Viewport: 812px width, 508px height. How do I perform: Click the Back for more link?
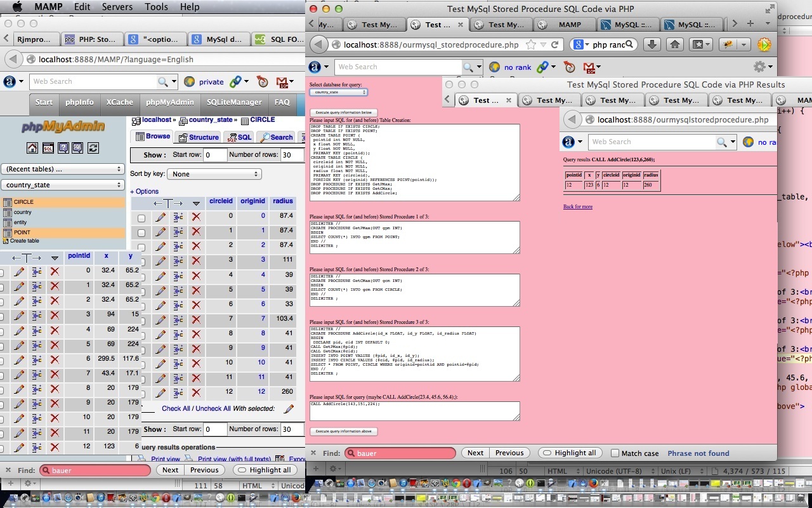point(578,206)
